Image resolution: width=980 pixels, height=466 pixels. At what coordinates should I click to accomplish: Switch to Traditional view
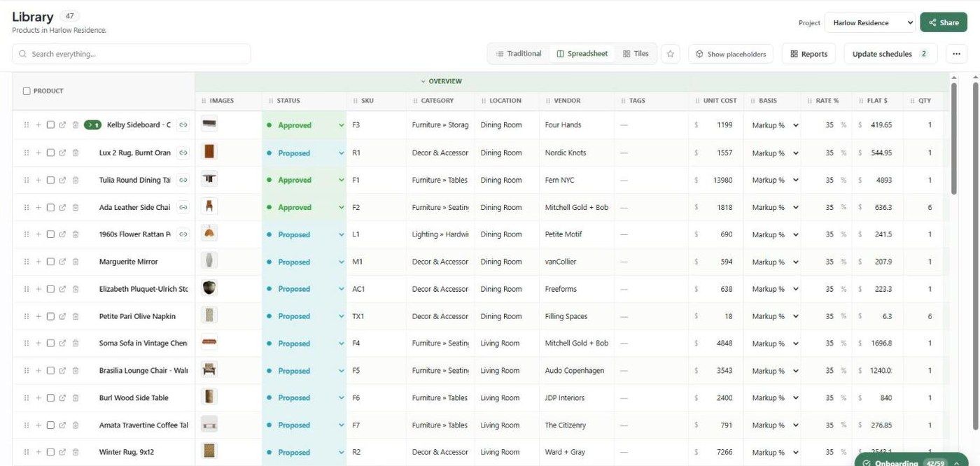[519, 54]
